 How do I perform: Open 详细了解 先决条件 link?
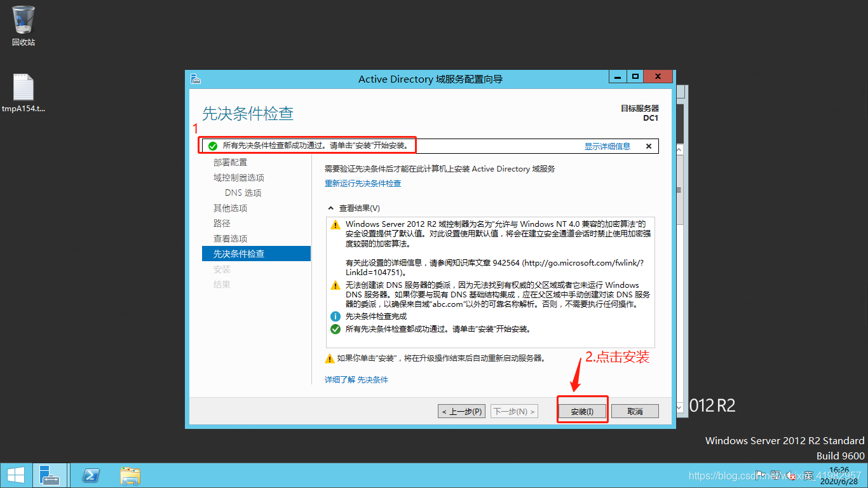[356, 380]
